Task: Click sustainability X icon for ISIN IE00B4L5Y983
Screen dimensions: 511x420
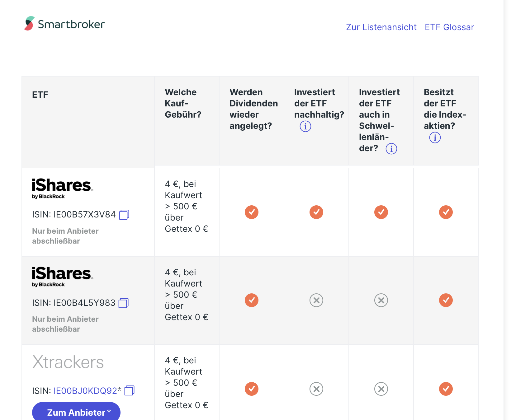Action: tap(316, 300)
